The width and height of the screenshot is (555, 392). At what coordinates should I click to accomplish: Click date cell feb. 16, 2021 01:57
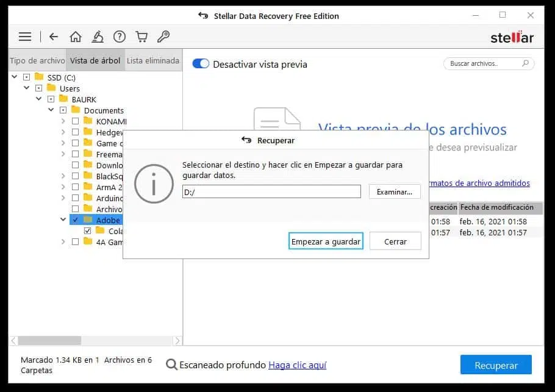coord(493,232)
